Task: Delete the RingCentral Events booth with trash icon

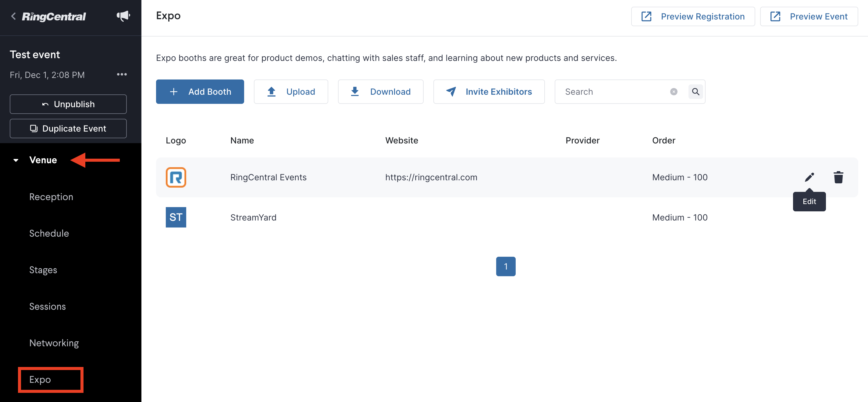Action: [x=838, y=177]
